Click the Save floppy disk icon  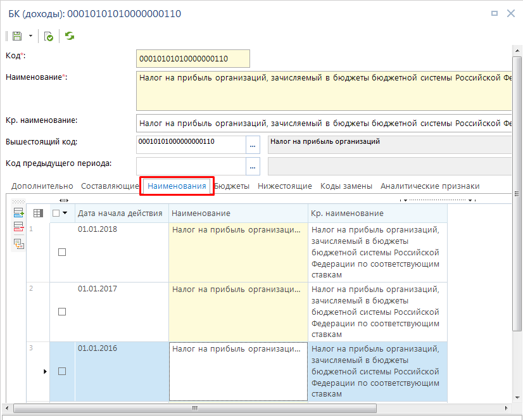coord(17,35)
